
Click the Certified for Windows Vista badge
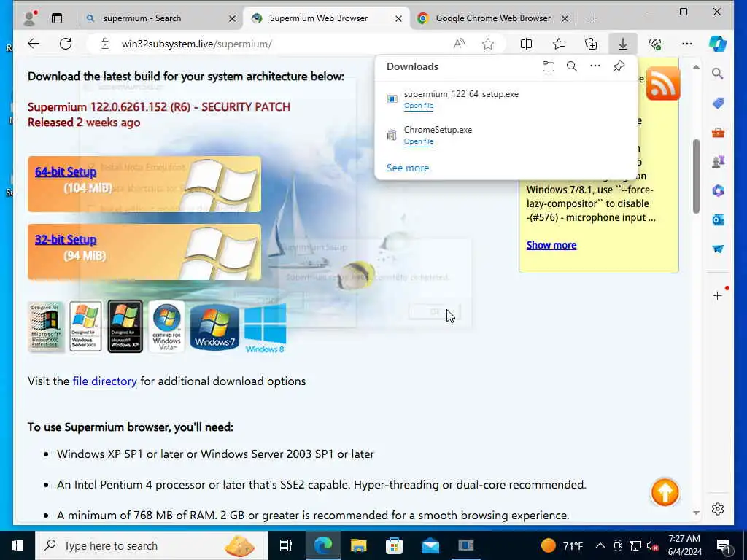166,327
